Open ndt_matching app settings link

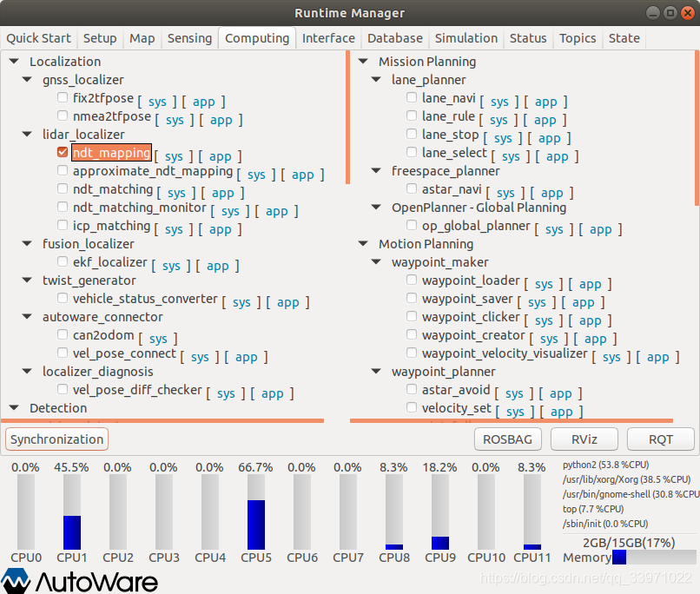223,193
